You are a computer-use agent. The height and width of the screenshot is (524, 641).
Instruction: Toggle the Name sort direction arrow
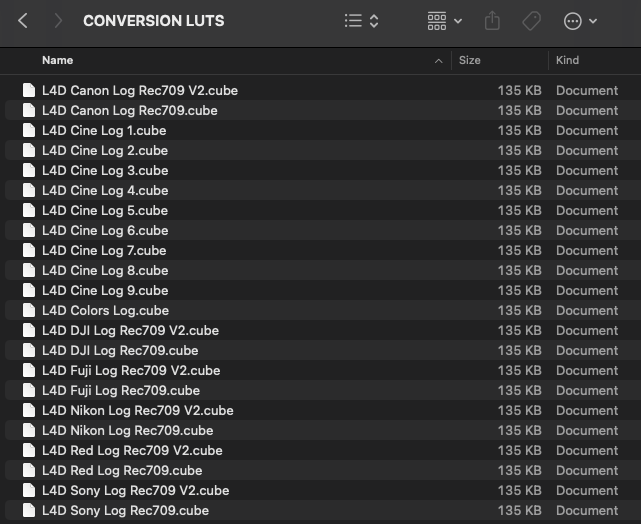pyautogui.click(x=438, y=61)
